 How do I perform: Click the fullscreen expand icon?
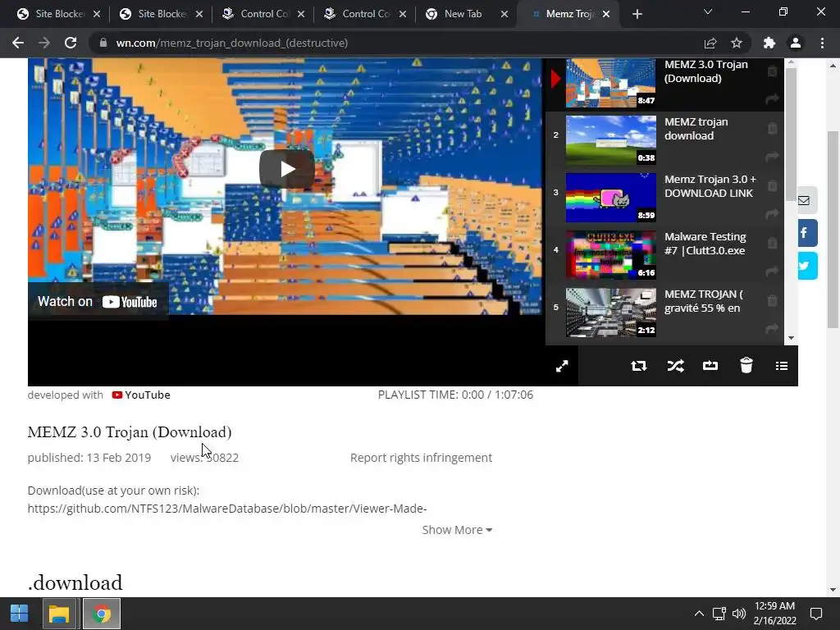[562, 367]
